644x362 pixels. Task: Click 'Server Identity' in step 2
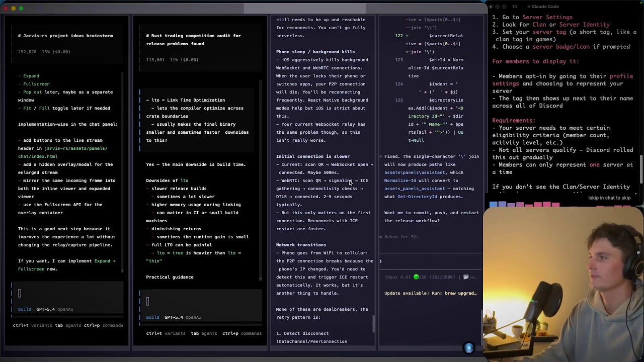point(584,25)
